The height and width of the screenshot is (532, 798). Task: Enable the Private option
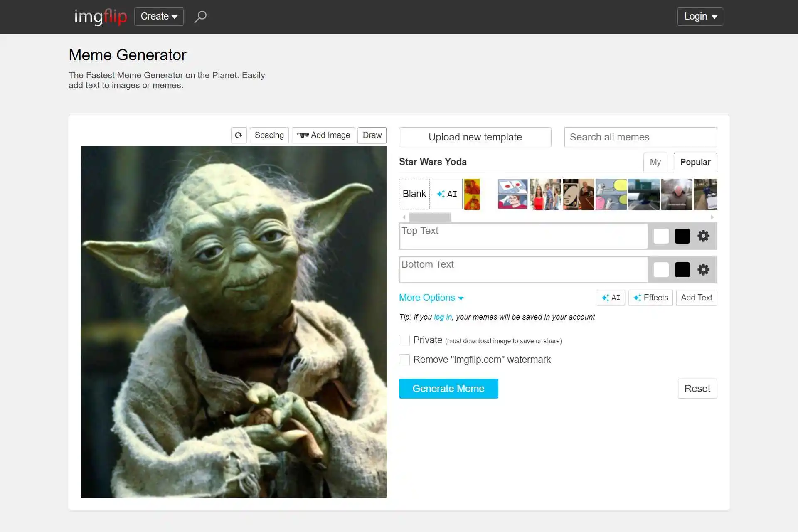[x=404, y=340]
